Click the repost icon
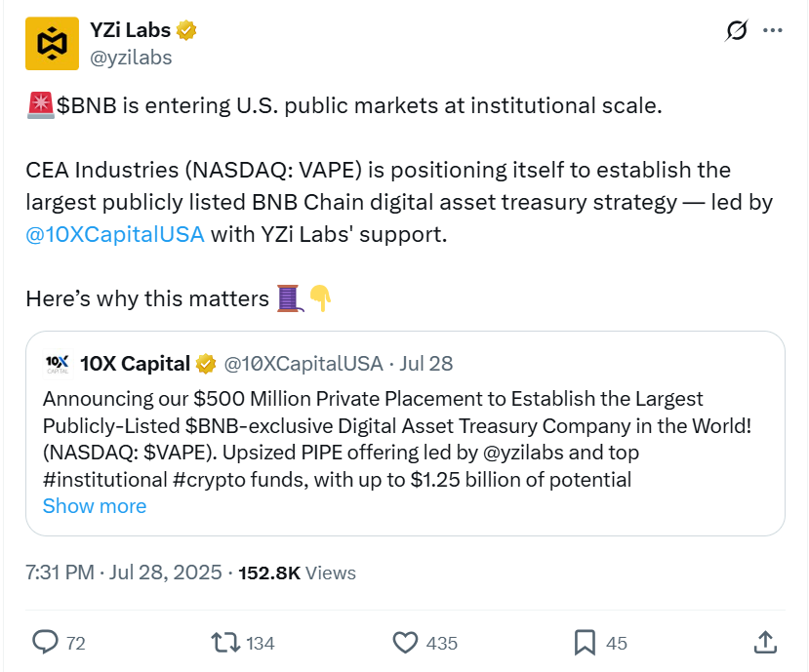The width and height of the screenshot is (809, 672). coord(227,643)
